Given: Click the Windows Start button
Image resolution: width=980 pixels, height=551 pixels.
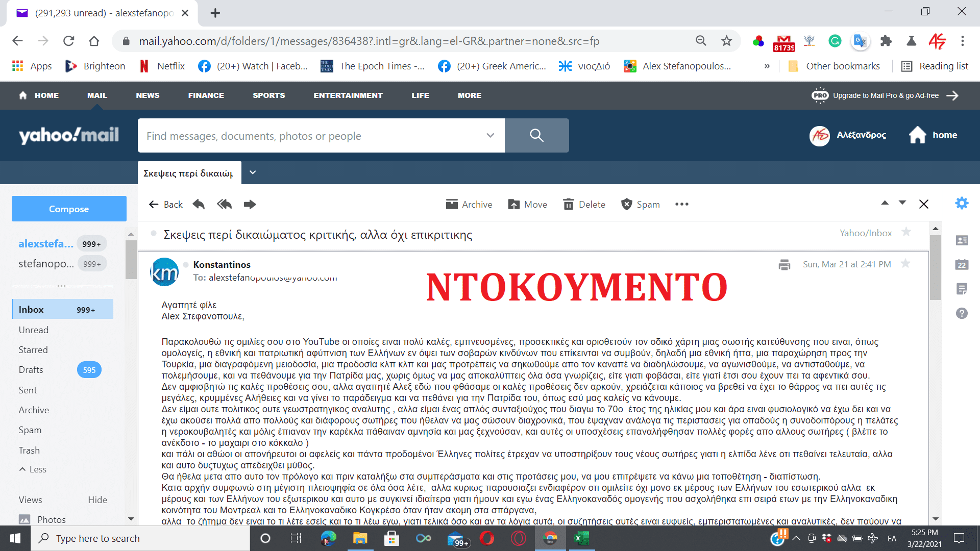Looking at the screenshot, I should click(15, 538).
